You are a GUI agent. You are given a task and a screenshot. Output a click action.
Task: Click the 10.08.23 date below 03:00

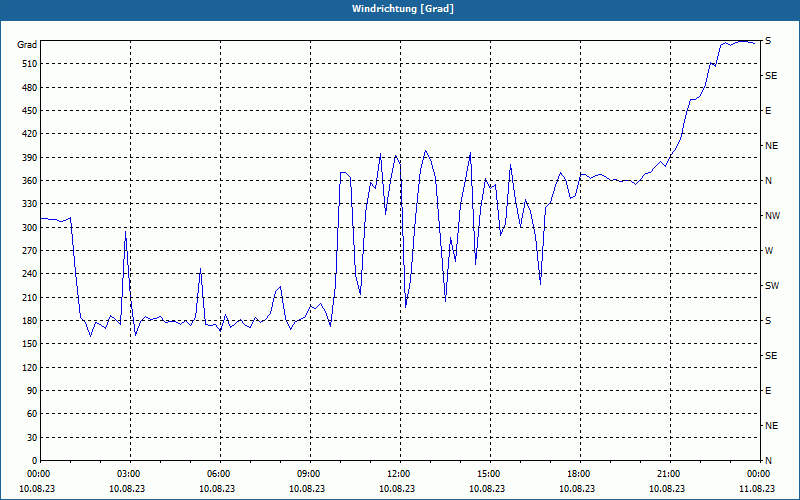coord(127,488)
